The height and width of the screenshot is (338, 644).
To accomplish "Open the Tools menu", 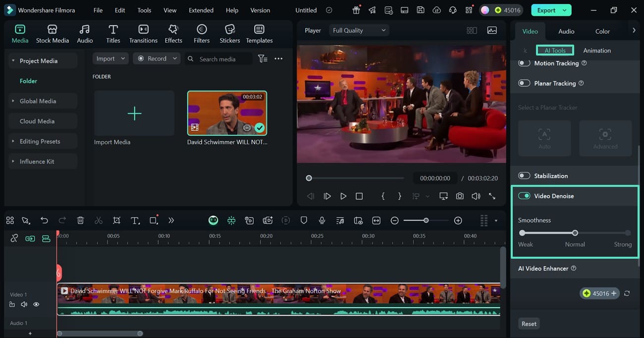I will point(144,10).
